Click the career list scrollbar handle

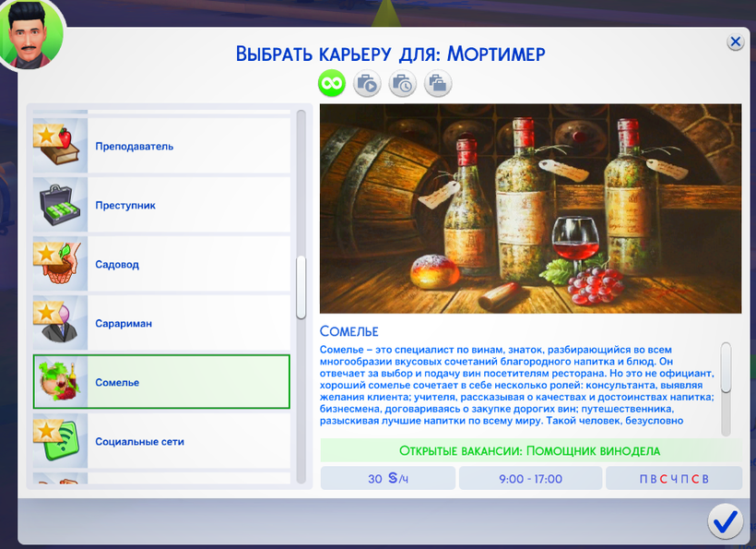point(301,287)
